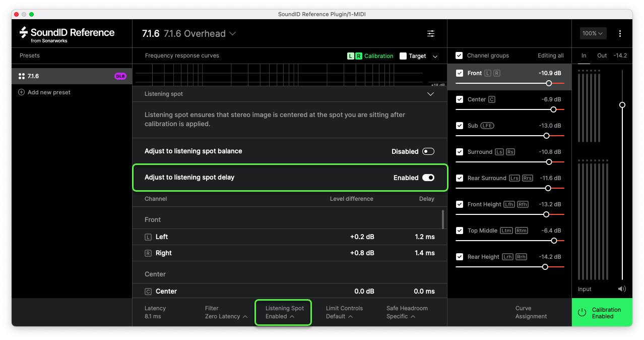The width and height of the screenshot is (644, 340).
Task: Collapse the Listening spot section chevron
Action: (x=430, y=94)
